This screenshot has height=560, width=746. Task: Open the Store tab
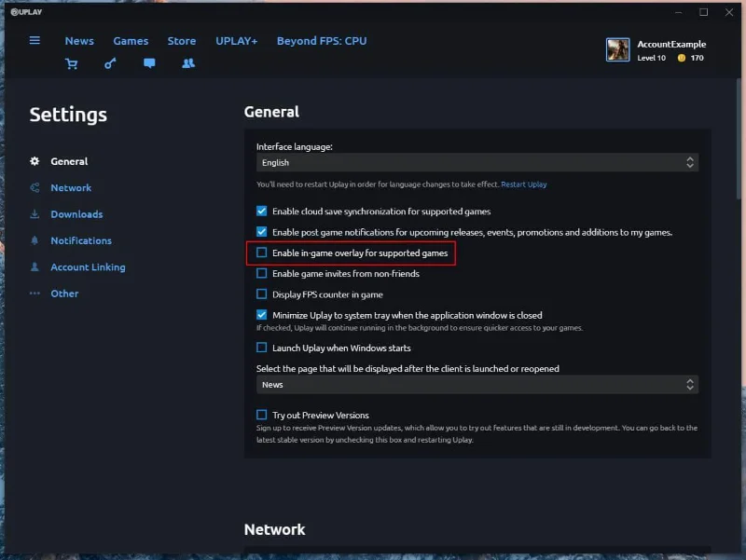pyautogui.click(x=182, y=41)
